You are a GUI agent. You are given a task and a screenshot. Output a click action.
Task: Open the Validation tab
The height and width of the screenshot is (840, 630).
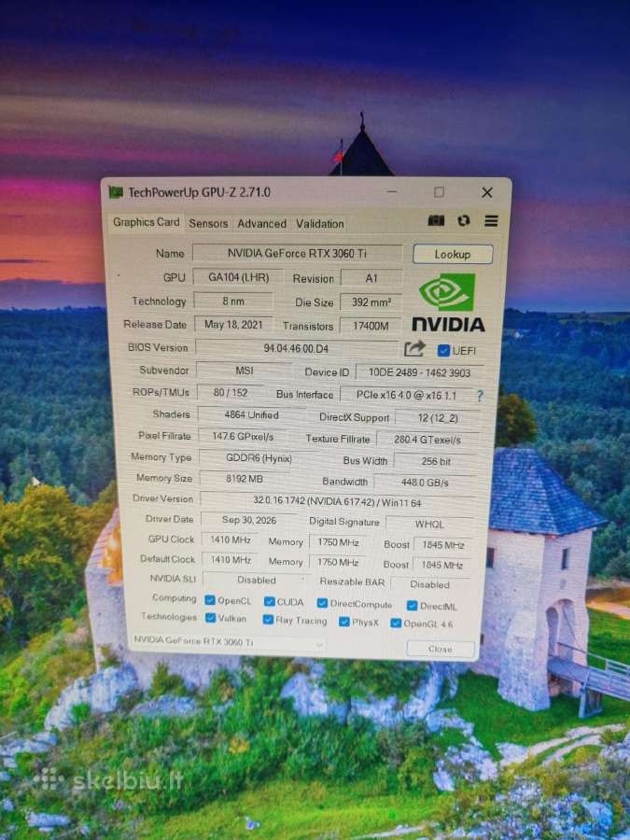point(320,224)
